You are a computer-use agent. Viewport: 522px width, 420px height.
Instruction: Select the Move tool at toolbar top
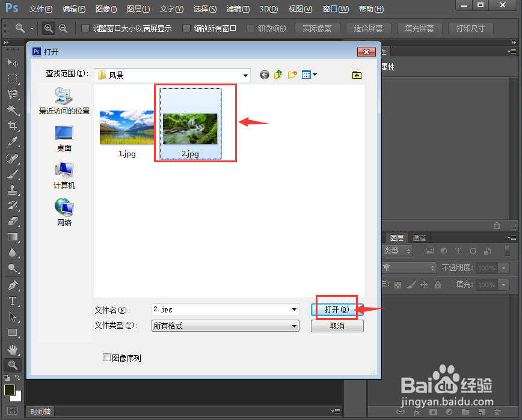[x=13, y=62]
